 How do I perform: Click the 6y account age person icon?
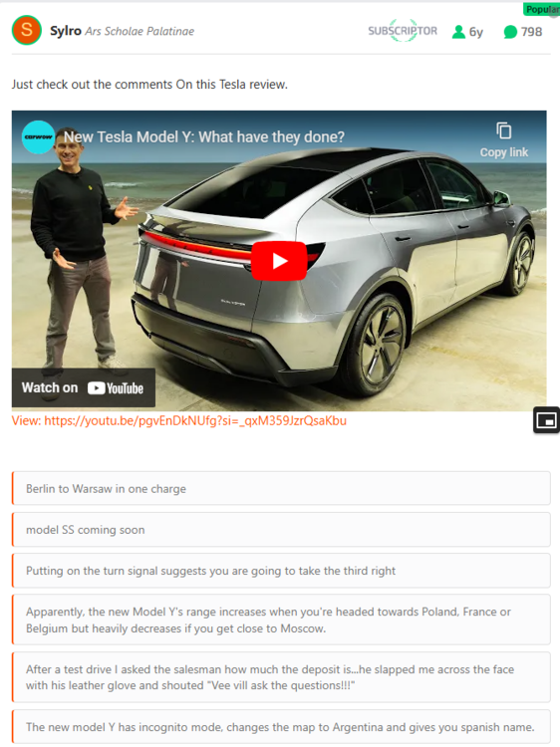[458, 32]
